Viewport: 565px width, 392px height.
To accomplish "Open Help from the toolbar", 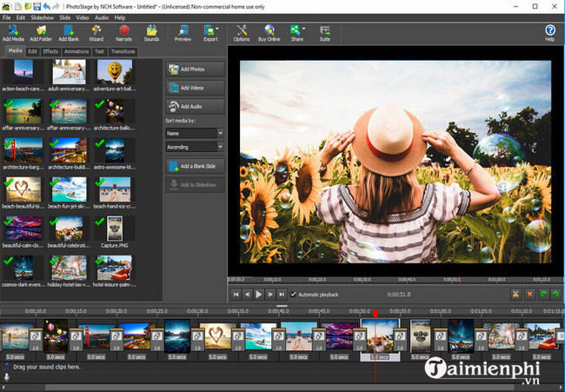I will point(549,31).
